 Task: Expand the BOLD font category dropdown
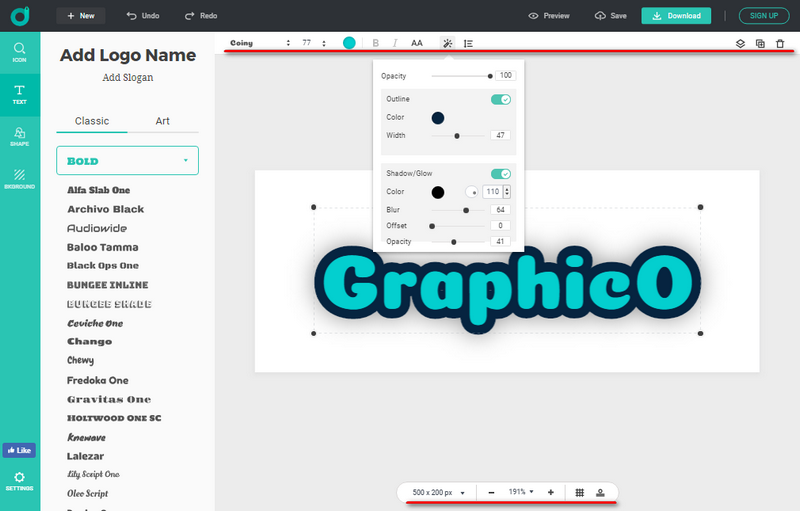[127, 160]
